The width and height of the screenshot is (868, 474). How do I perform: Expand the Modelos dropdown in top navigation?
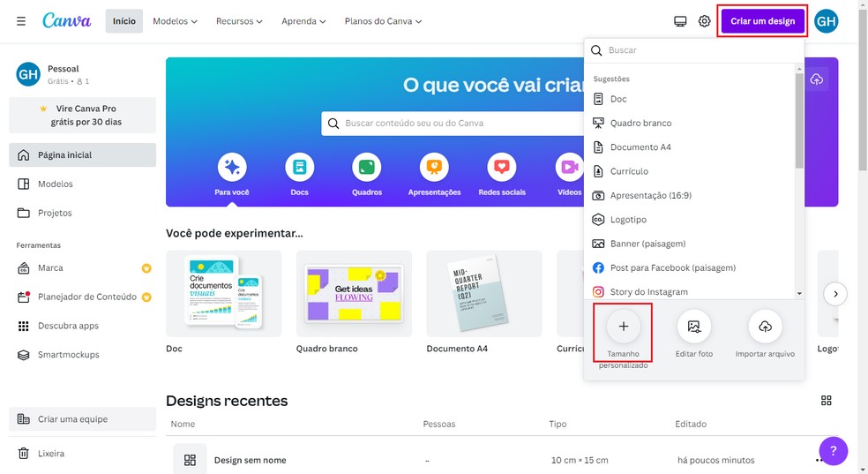point(175,21)
